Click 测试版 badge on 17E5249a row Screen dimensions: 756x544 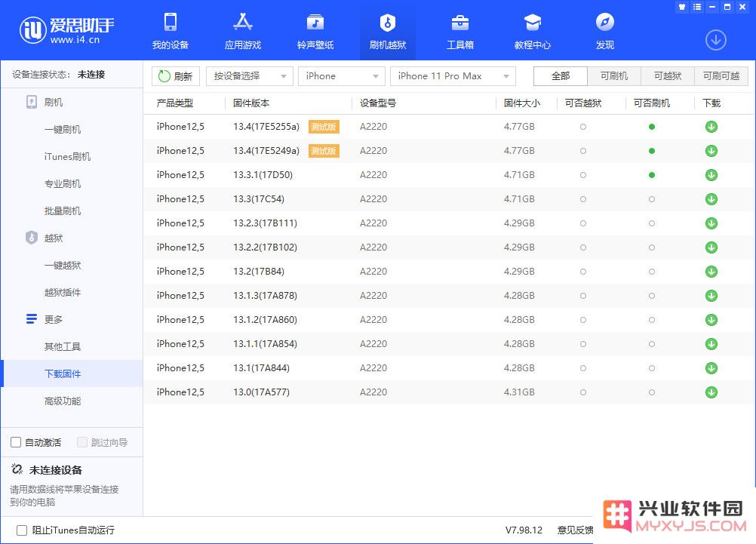[x=324, y=151]
